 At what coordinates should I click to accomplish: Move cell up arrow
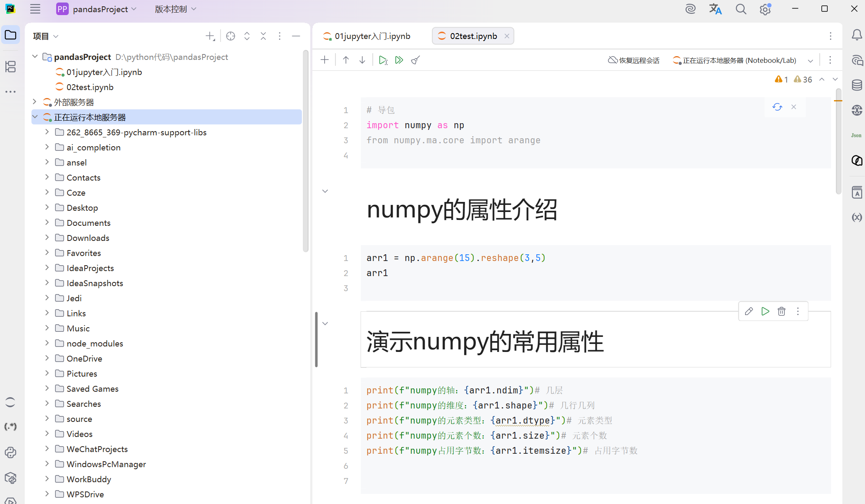click(346, 60)
